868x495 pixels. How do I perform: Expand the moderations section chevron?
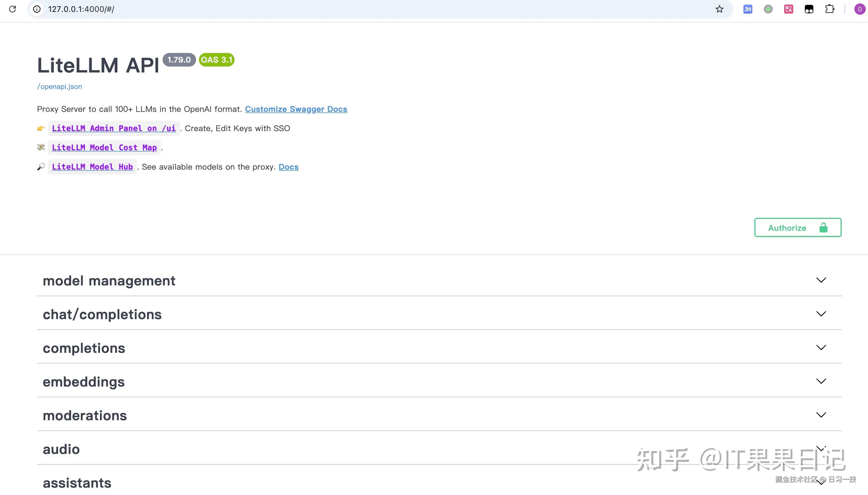(821, 415)
